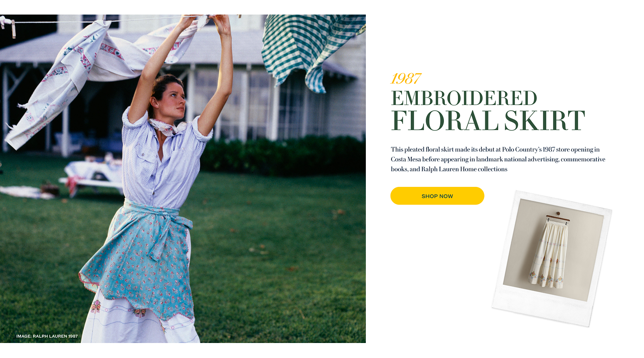The height and width of the screenshot is (358, 644).
Task: Click the skirt description paragraph
Action: click(x=498, y=159)
